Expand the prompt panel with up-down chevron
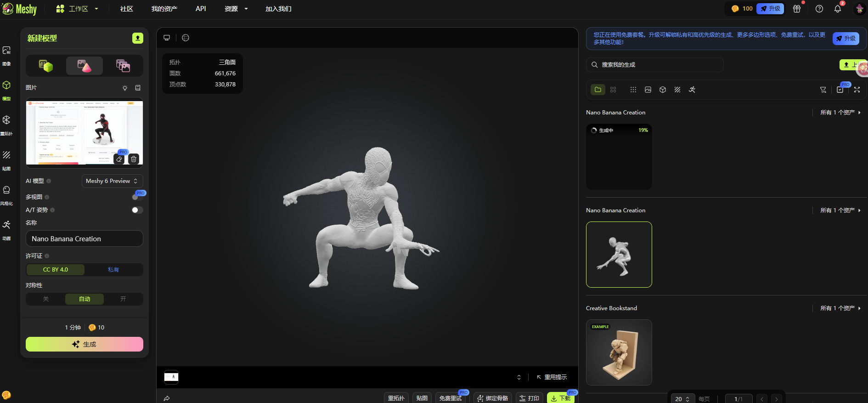868x403 pixels. point(519,377)
